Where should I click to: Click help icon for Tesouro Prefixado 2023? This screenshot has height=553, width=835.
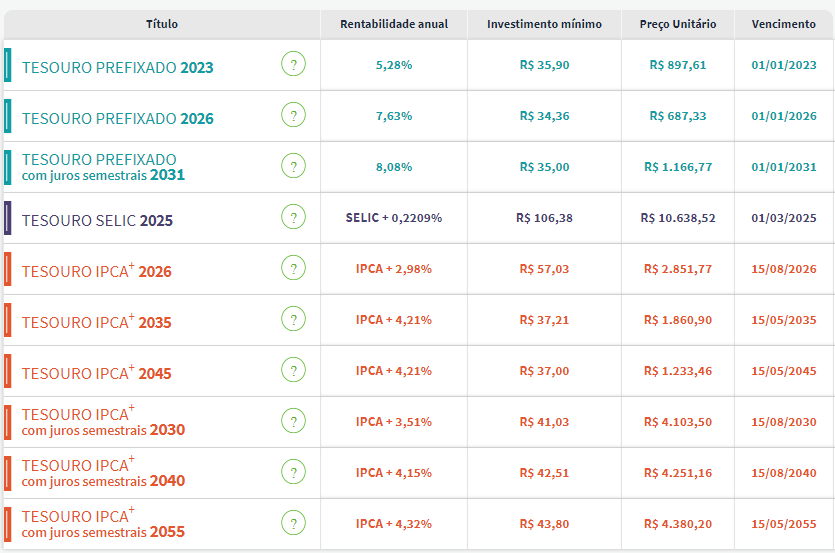coord(293,65)
